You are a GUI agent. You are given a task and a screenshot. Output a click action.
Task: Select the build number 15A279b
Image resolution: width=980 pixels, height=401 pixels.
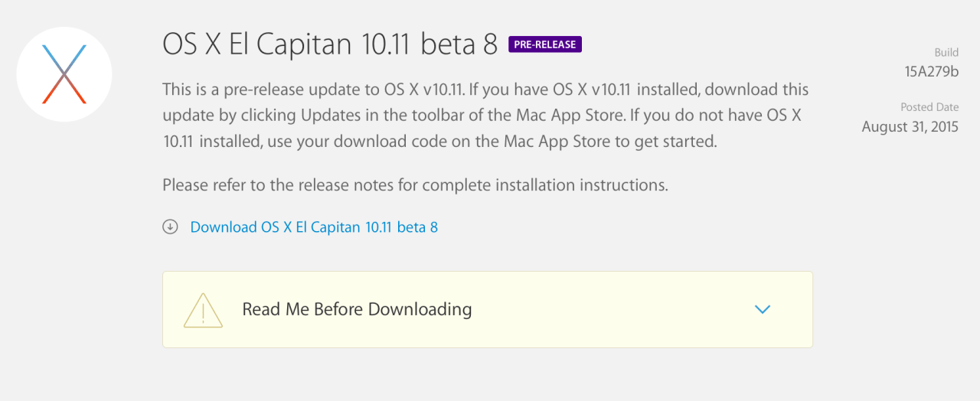(x=931, y=71)
